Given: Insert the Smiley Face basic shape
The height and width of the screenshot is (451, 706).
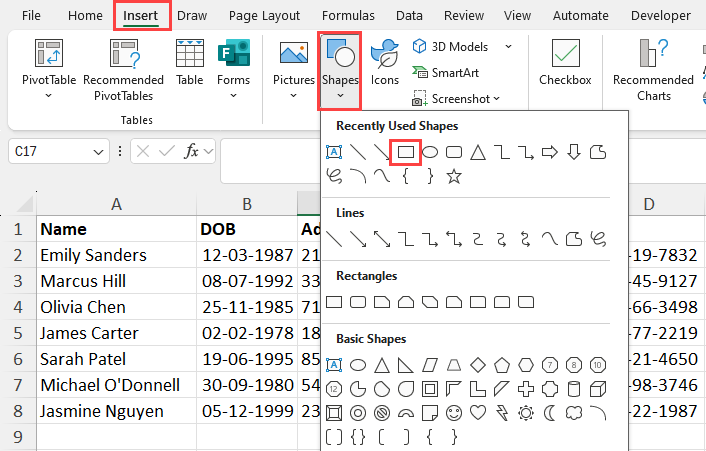Looking at the screenshot, I should [454, 412].
